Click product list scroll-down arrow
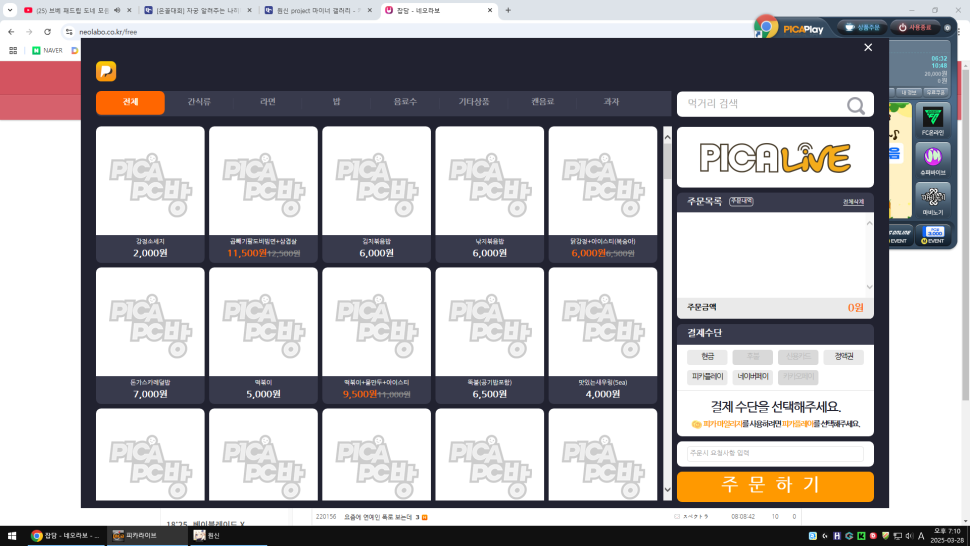 point(667,490)
